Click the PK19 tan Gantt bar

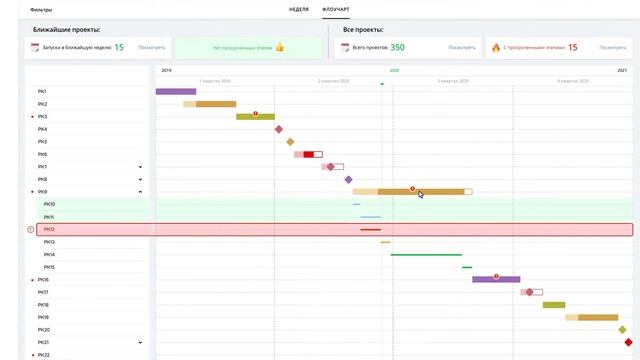point(591,317)
